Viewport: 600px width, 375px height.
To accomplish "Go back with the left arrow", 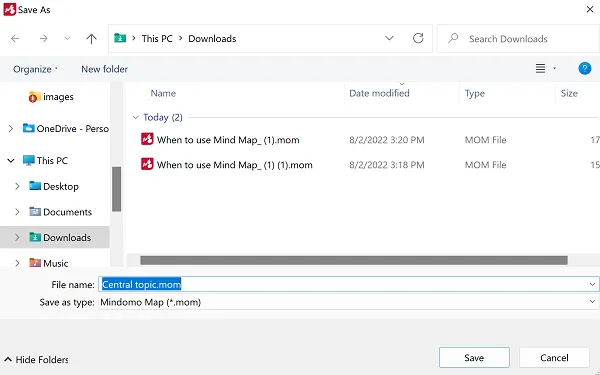I will (15, 38).
